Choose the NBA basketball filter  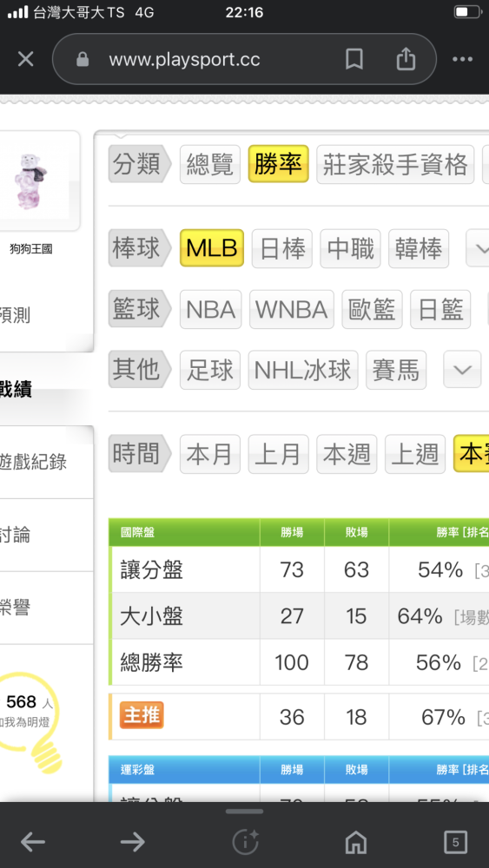pyautogui.click(x=211, y=310)
